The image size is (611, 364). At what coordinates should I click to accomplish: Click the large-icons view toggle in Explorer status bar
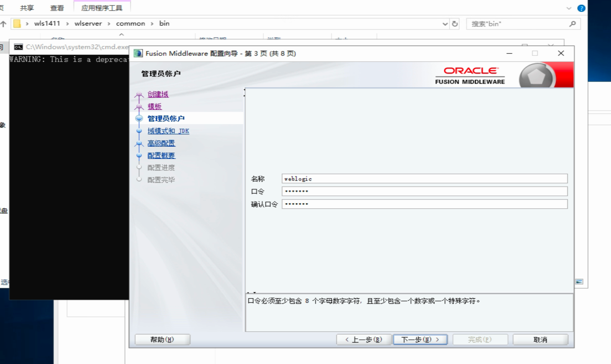point(579,282)
